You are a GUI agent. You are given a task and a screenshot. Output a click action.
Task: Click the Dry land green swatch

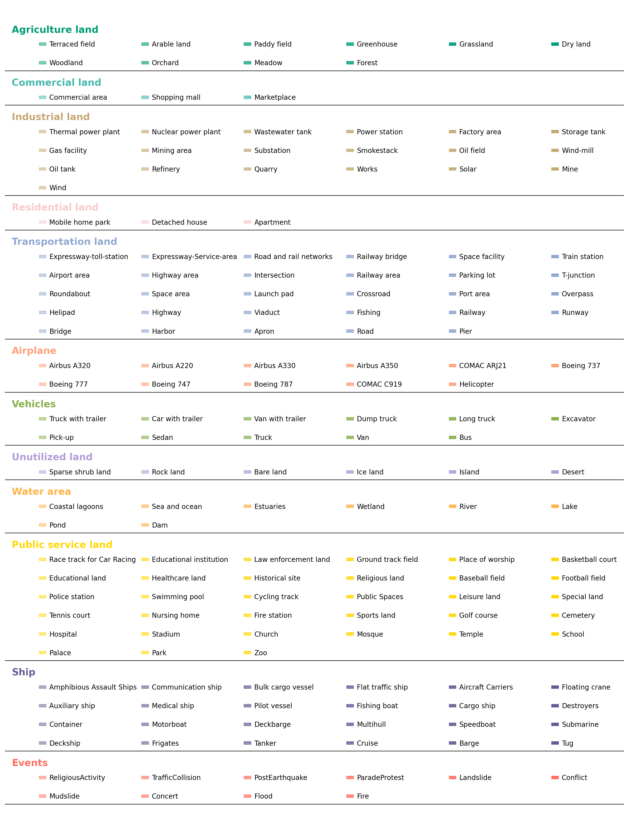tap(554, 44)
